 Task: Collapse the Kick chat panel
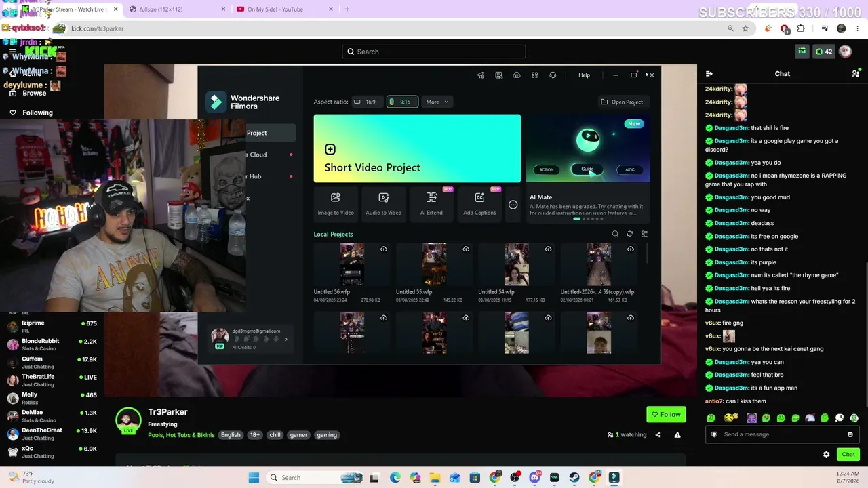(x=709, y=74)
